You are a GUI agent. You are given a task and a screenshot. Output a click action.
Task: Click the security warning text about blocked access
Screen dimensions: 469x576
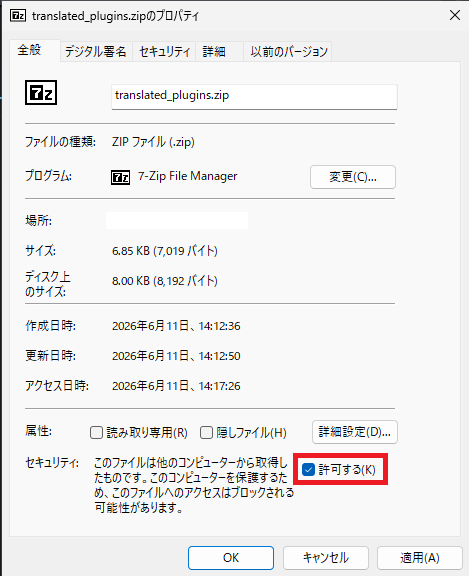point(194,485)
